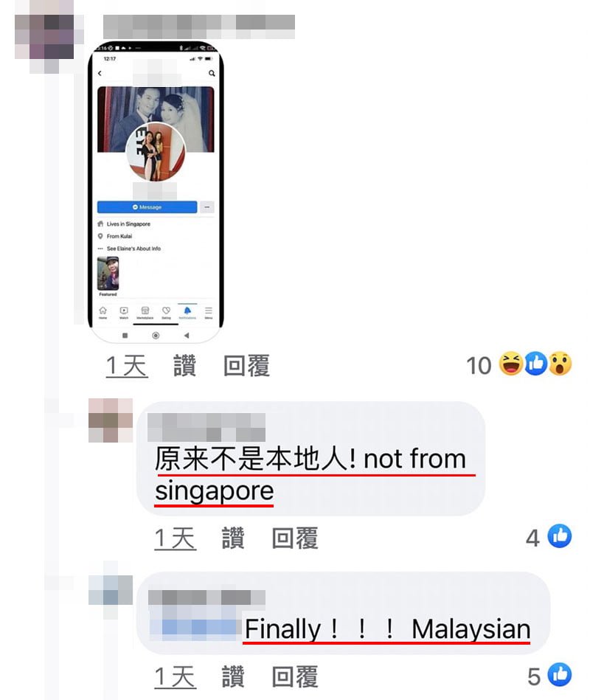This screenshot has width=590, height=700.
Task: Reply to the 'not from singapore' comment
Action: point(294,538)
